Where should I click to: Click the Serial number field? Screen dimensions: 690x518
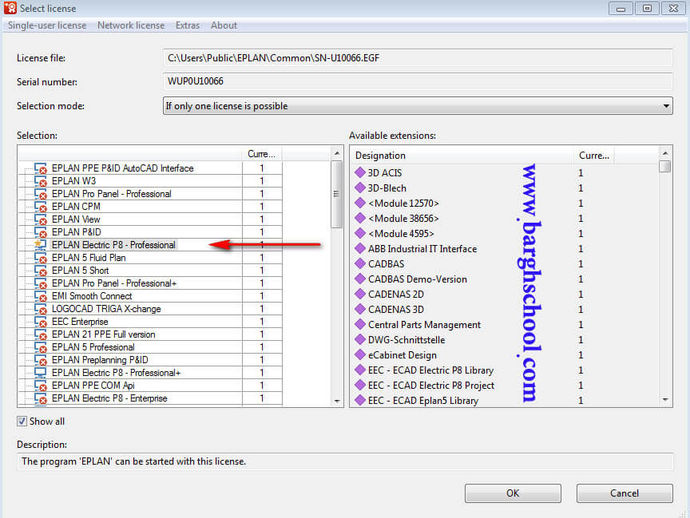(418, 81)
